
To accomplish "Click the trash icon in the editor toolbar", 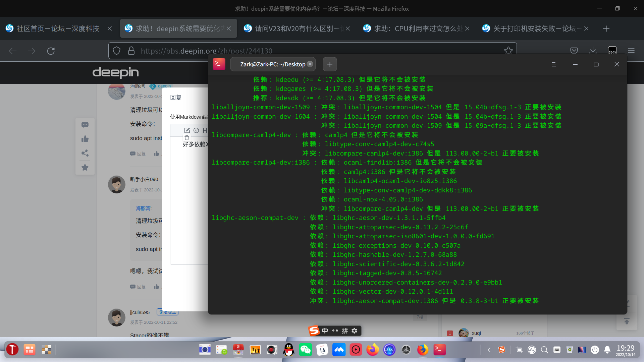I will coord(187,137).
